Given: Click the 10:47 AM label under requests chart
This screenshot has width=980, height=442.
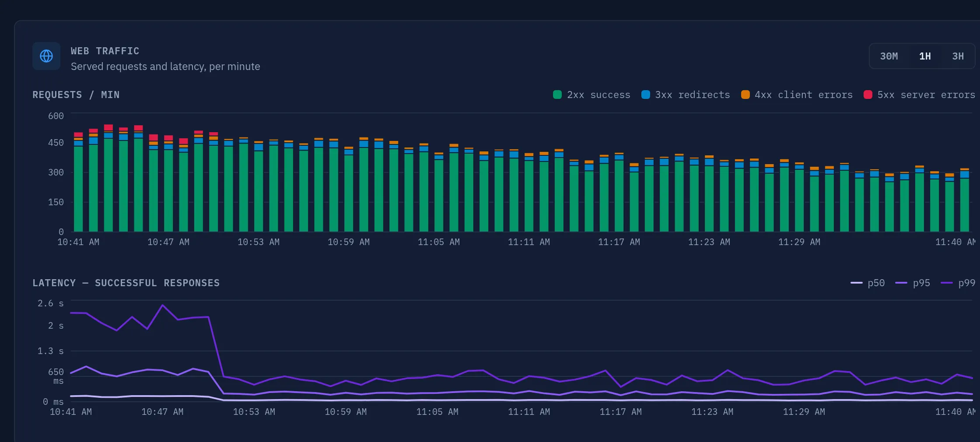Looking at the screenshot, I should (168, 242).
